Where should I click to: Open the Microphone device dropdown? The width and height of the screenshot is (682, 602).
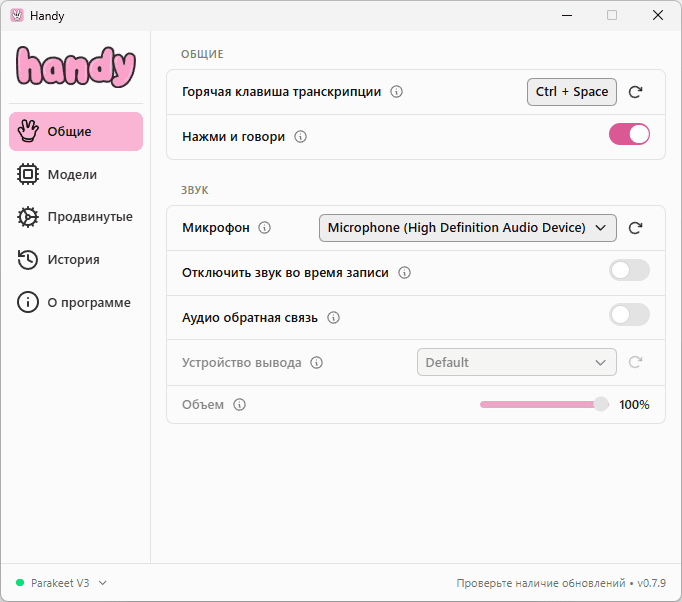[468, 228]
